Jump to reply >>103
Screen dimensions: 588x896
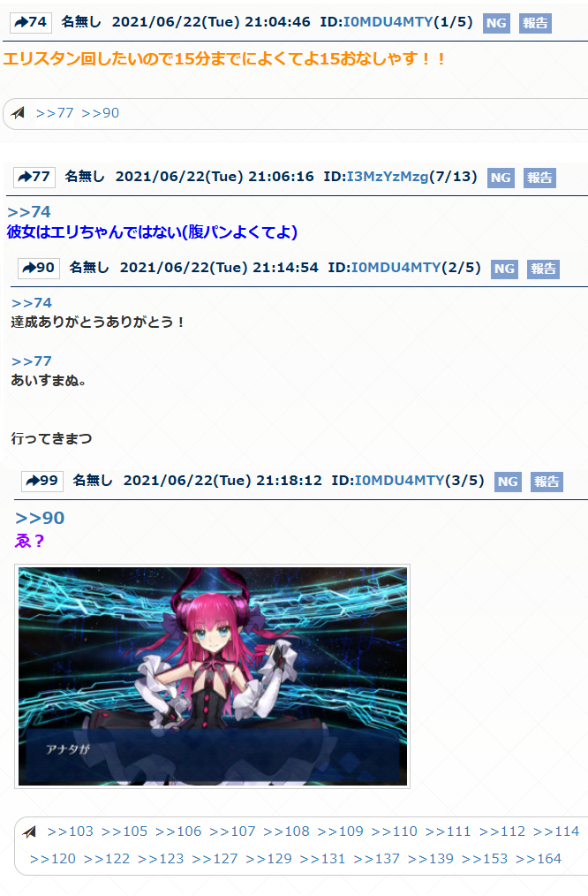tap(71, 831)
